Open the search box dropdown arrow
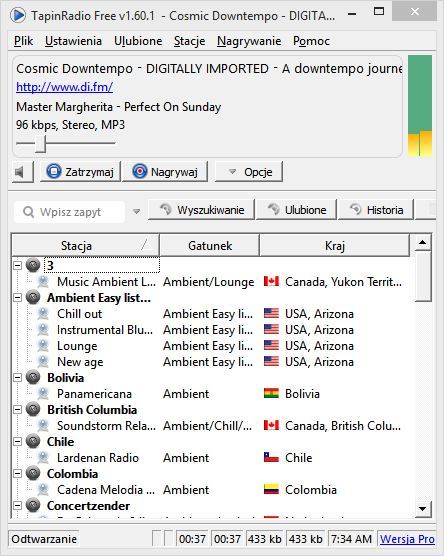The image size is (444, 556). (x=136, y=212)
